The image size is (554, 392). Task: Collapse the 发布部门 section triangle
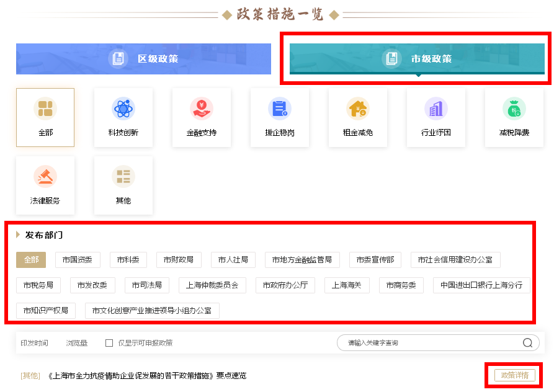[18, 235]
